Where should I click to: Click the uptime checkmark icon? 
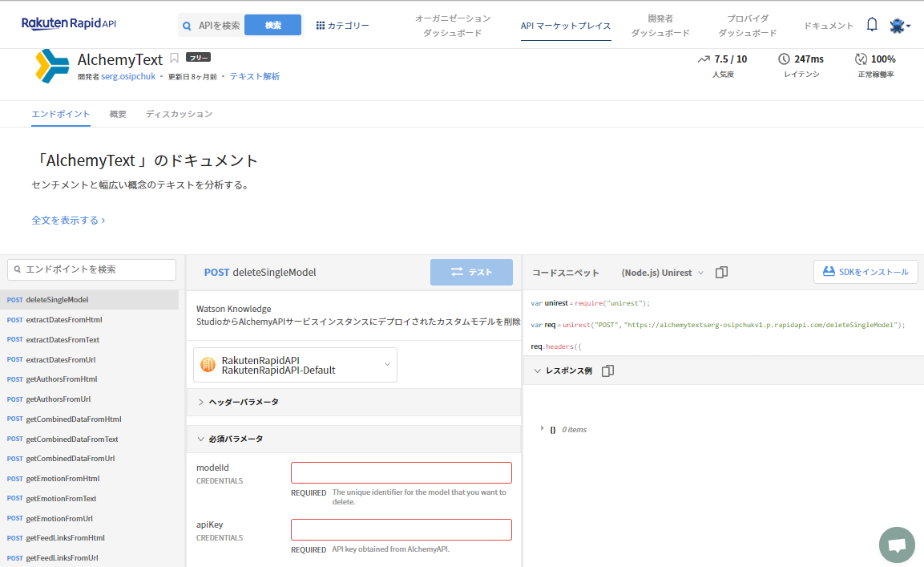(861, 59)
